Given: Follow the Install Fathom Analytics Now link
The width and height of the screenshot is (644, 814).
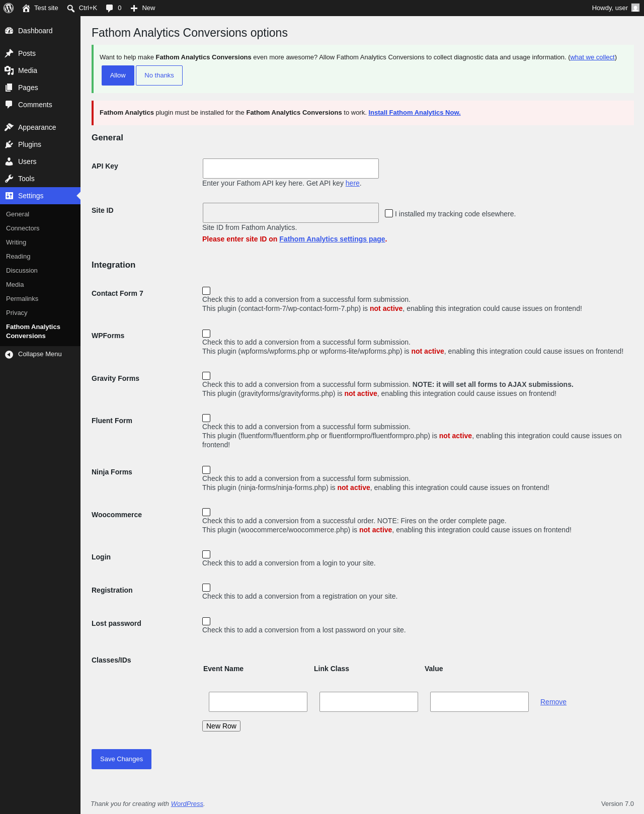Looking at the screenshot, I should 415,113.
